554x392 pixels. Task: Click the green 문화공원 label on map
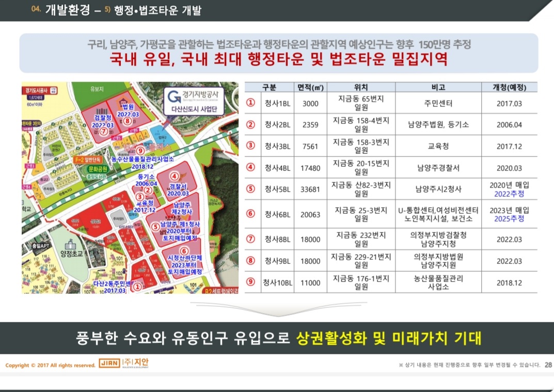[x=98, y=169]
